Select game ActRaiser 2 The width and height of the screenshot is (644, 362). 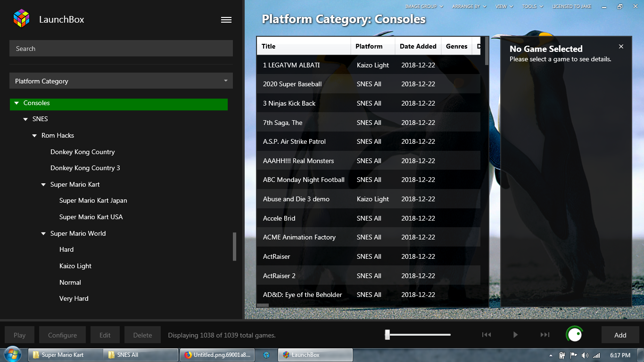pyautogui.click(x=369, y=276)
